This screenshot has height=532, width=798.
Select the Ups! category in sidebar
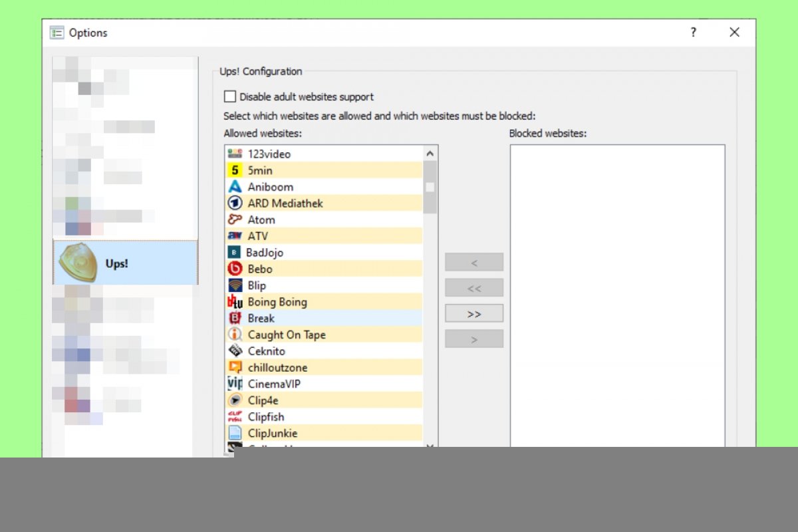pos(126,263)
